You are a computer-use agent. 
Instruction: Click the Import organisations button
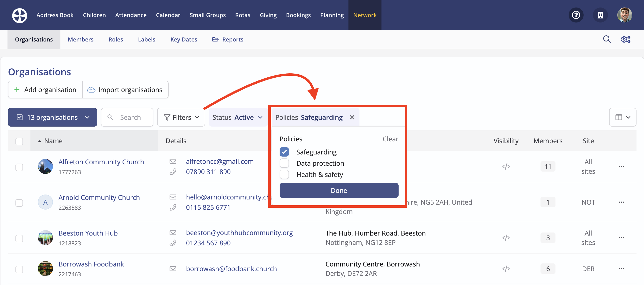point(125,90)
